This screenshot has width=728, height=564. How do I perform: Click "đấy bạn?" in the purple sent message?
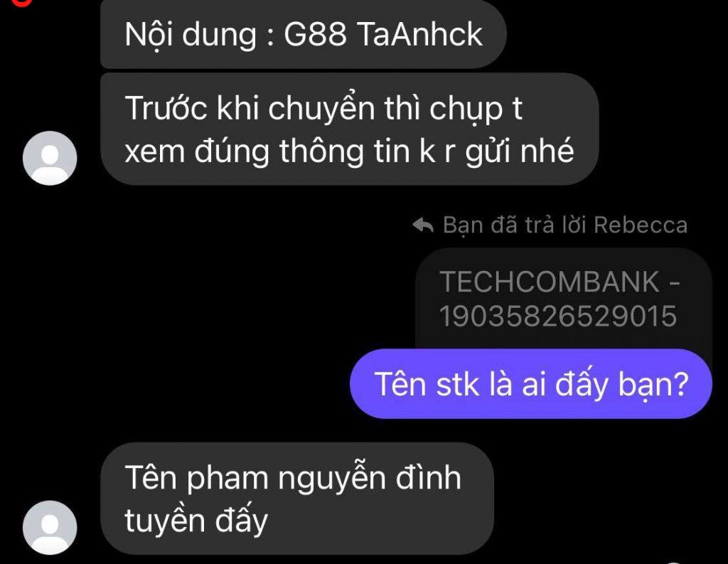pos(621,385)
